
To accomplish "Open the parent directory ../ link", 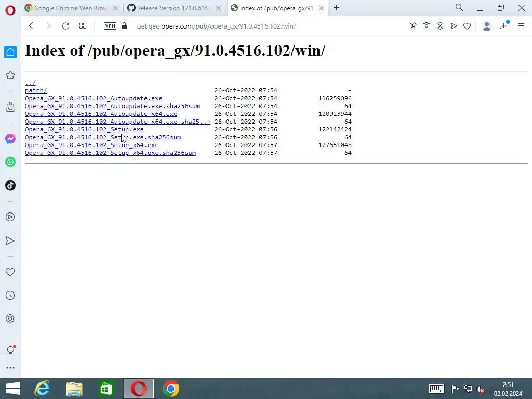I will pos(30,83).
